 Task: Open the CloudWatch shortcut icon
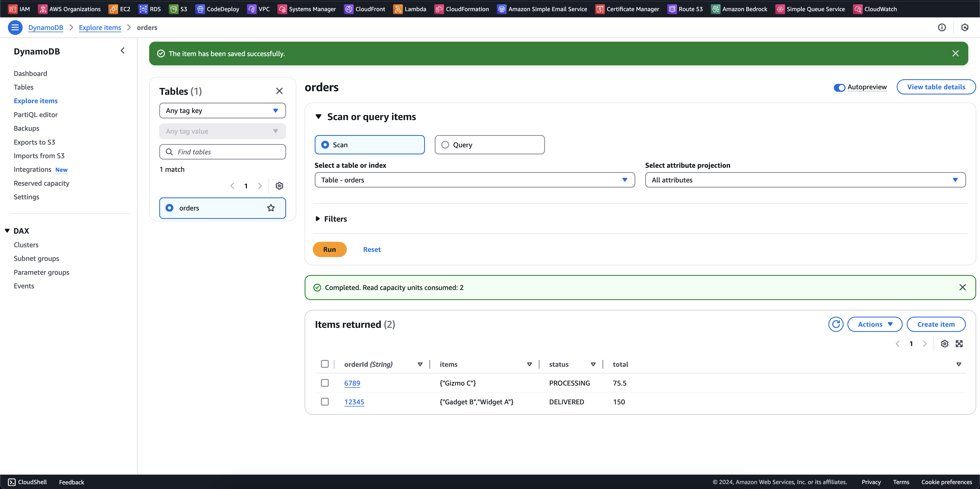point(857,9)
